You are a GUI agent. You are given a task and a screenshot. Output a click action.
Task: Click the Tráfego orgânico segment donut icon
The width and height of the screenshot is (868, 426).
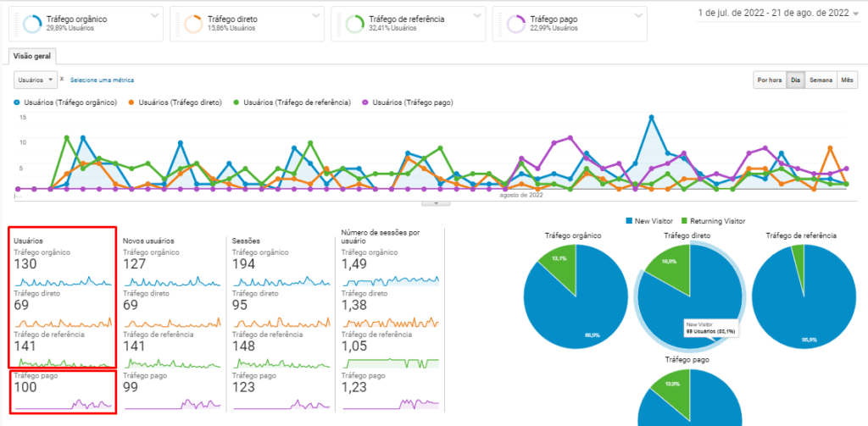tap(31, 24)
